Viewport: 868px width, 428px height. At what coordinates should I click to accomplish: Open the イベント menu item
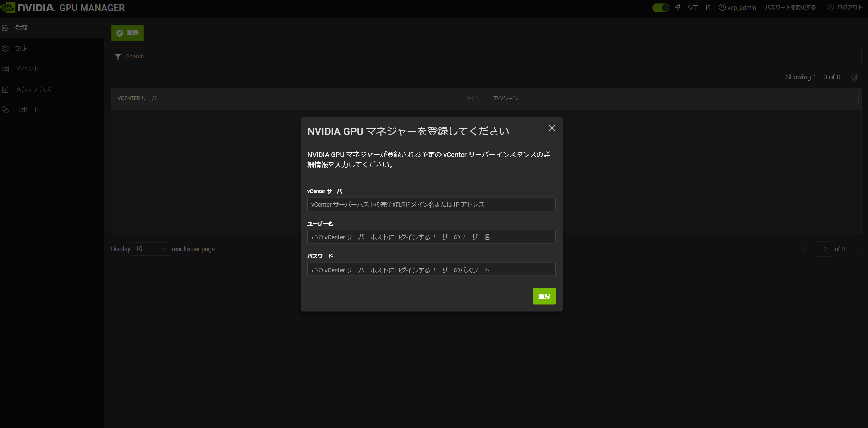click(x=27, y=69)
